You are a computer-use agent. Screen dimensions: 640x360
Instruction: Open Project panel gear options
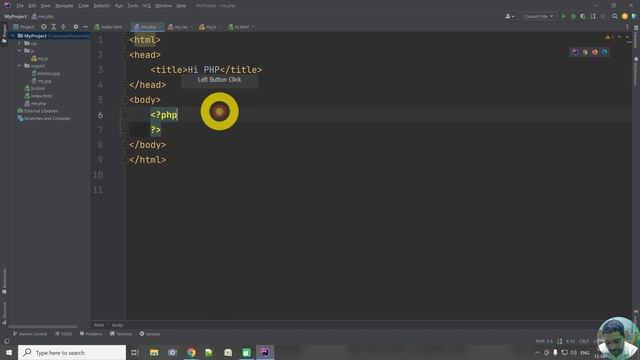coord(76,27)
